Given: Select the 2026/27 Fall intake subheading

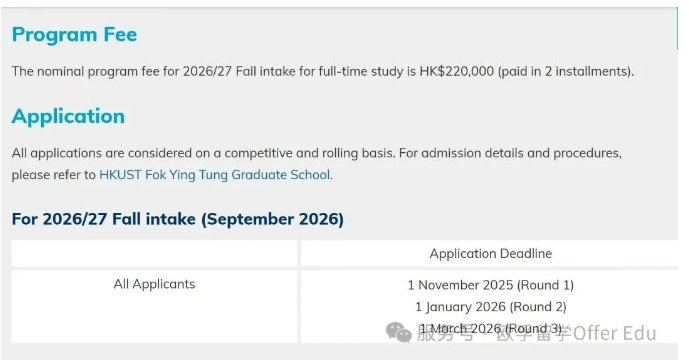Looking at the screenshot, I should click(x=178, y=219).
